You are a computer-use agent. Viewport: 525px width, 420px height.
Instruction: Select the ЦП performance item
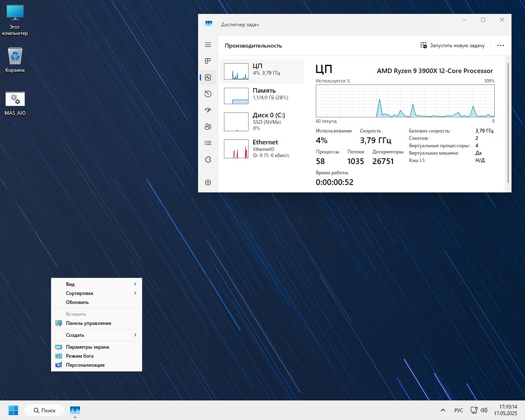(262, 71)
